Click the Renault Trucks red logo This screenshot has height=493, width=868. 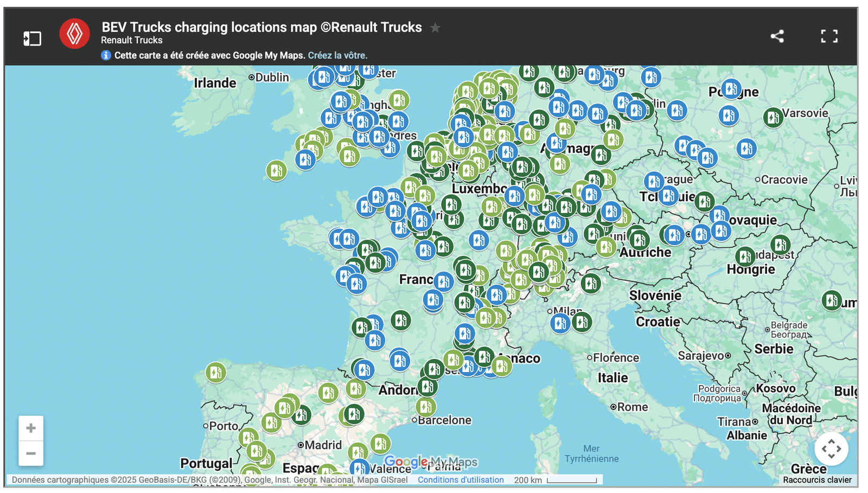coord(75,34)
